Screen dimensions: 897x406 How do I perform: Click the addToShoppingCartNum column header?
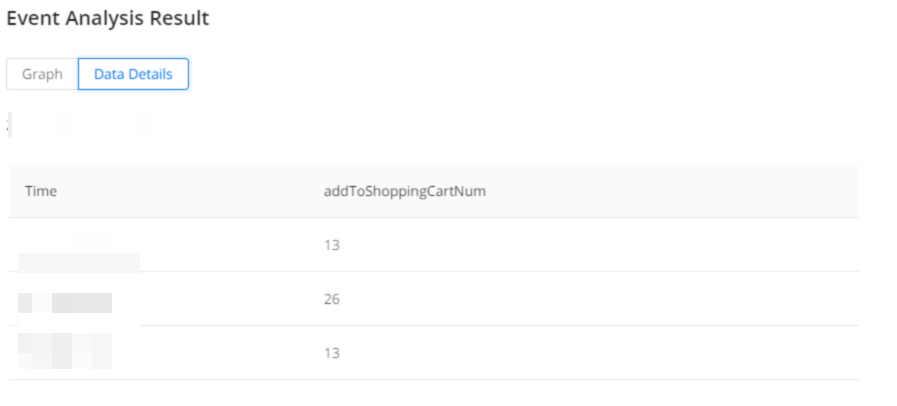(397, 191)
